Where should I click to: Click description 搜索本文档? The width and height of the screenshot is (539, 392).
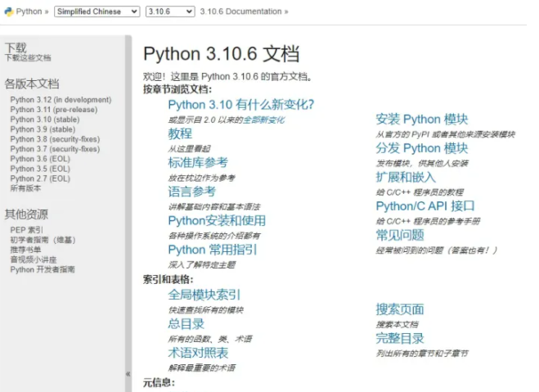[397, 325]
